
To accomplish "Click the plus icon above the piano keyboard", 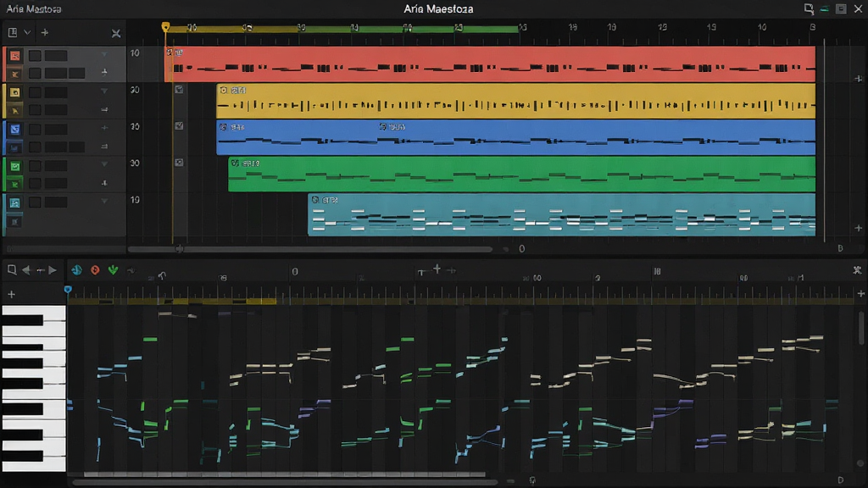I will coord(12,294).
